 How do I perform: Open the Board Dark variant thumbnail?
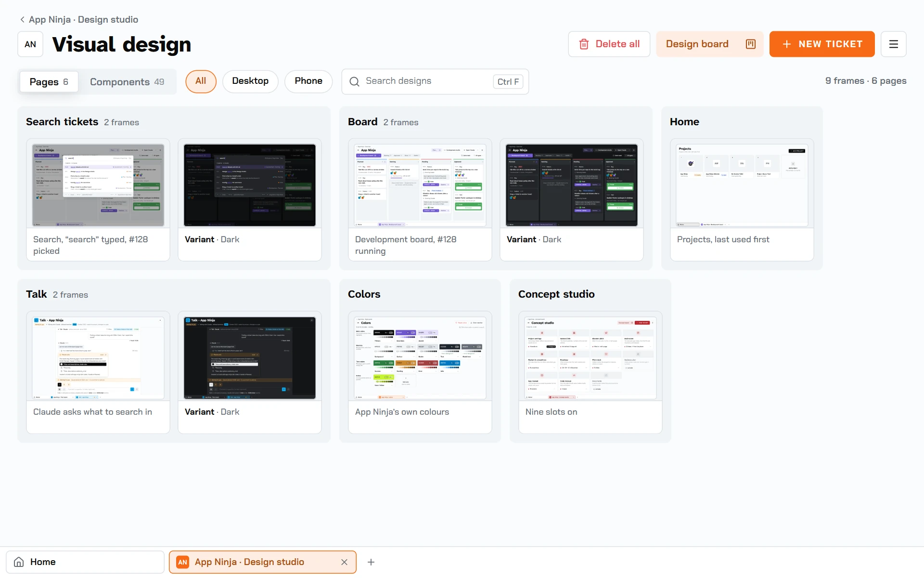click(572, 185)
